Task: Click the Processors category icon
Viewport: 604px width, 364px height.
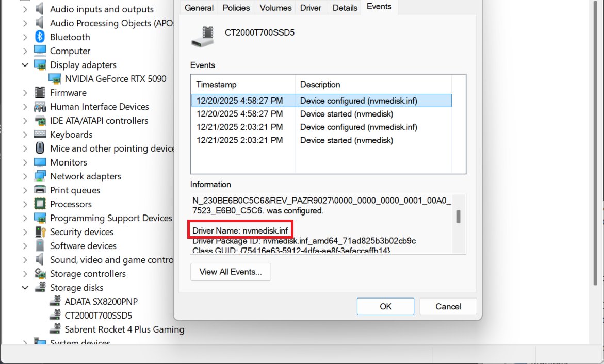Action: tap(40, 204)
